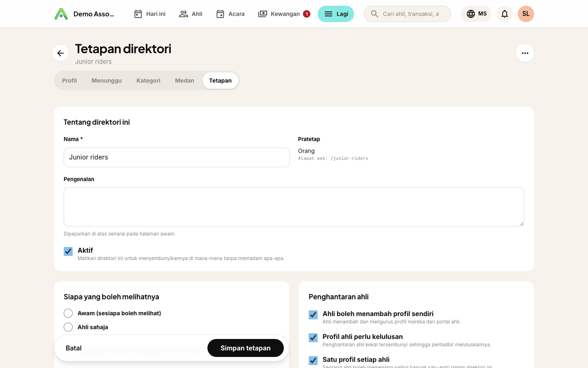
Task: Switch to the Menunggu tab
Action: point(107,81)
